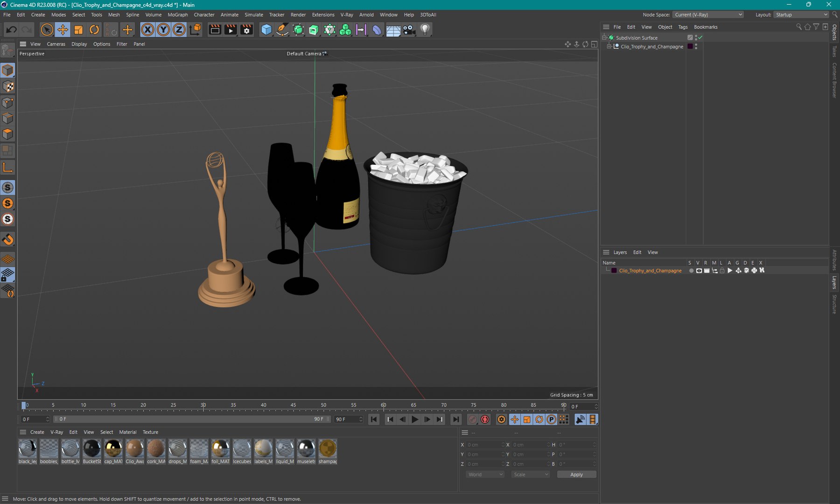Image resolution: width=840 pixels, height=504 pixels.
Task: Expand Subdivision Surface tree item
Action: [604, 37]
